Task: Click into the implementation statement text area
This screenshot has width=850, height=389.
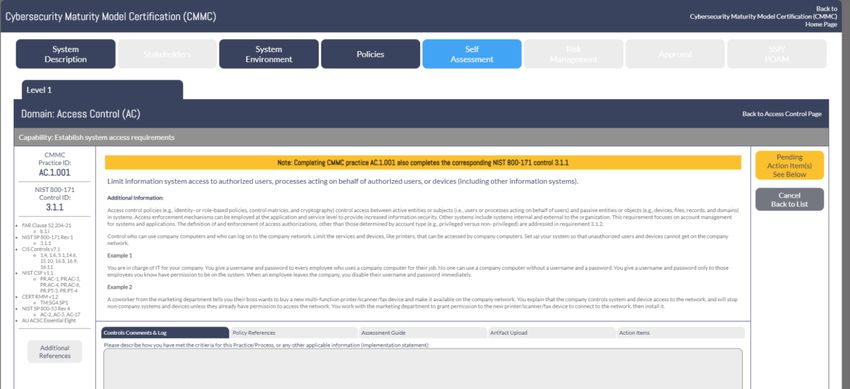Action: click(423, 368)
